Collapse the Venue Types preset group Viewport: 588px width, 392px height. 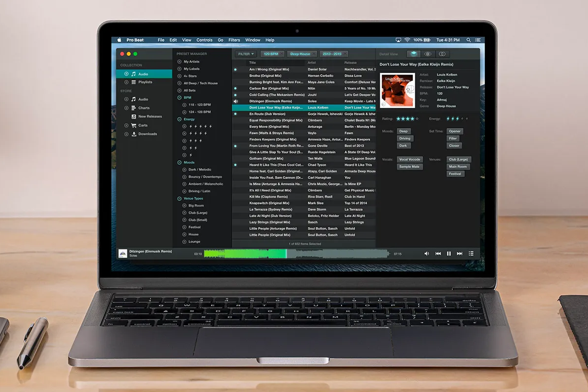179,198
